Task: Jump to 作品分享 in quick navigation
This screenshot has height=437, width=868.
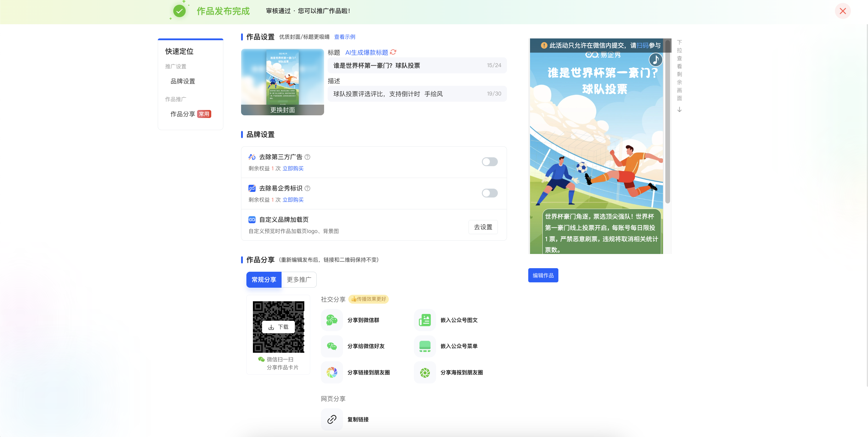Action: tap(183, 114)
